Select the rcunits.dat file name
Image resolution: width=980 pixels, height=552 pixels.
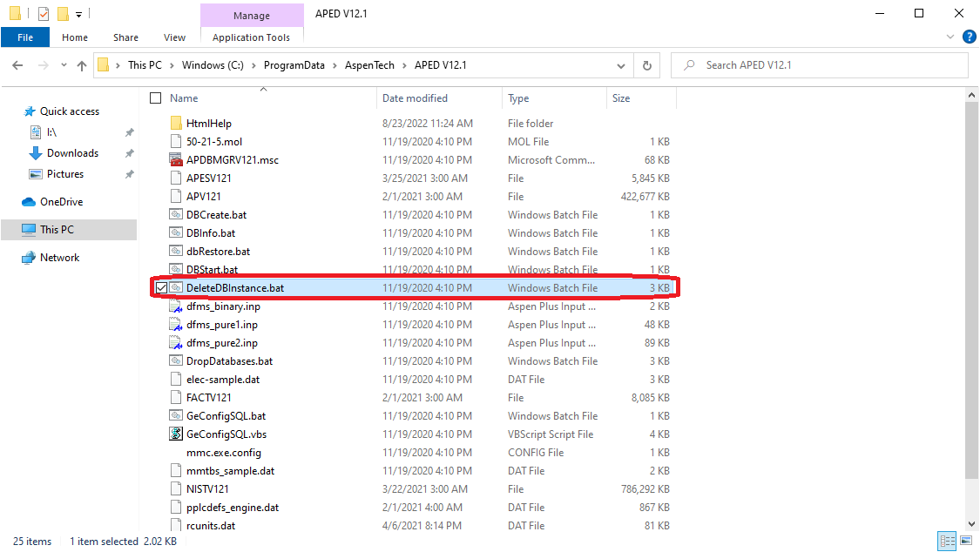[x=211, y=526]
